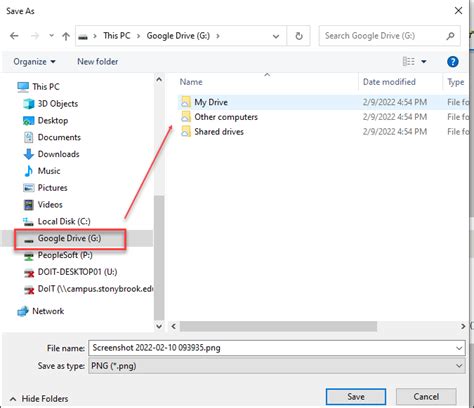Open the Save as type dropdown

coord(277,366)
